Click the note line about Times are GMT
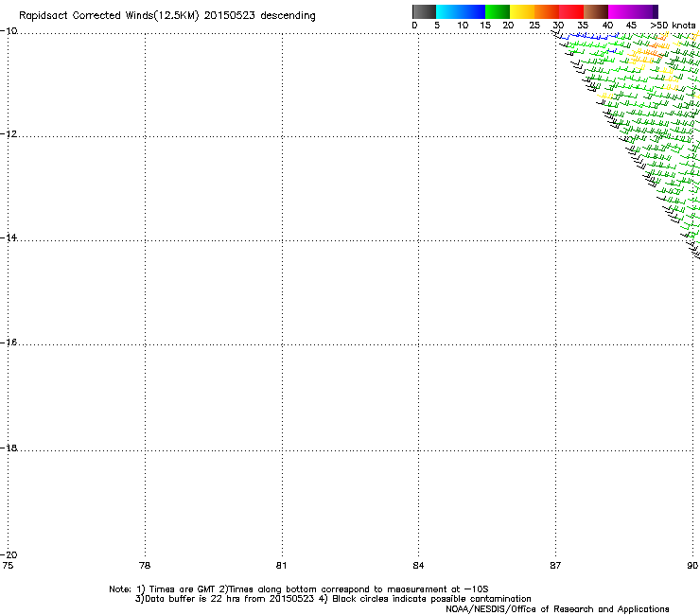This screenshot has width=700, height=615. (x=299, y=589)
